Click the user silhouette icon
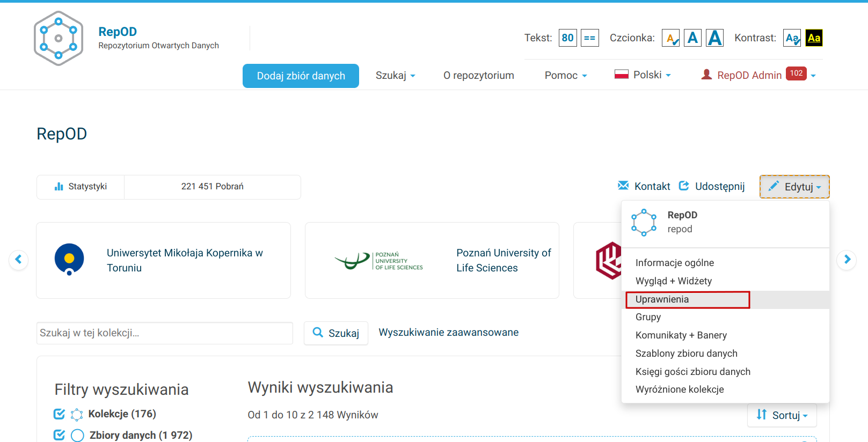Viewport: 868px width, 442px height. pos(706,75)
